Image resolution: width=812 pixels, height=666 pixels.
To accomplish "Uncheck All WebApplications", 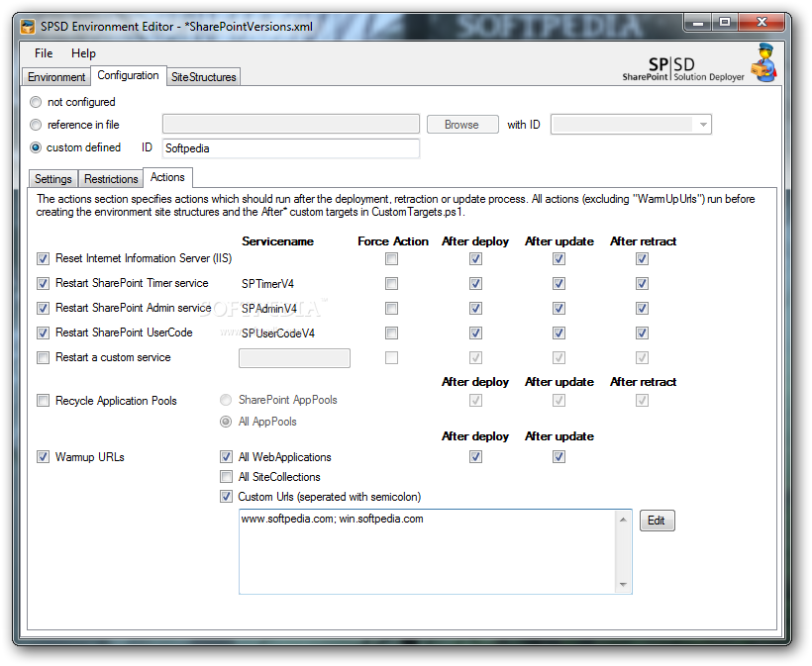I will (x=226, y=457).
